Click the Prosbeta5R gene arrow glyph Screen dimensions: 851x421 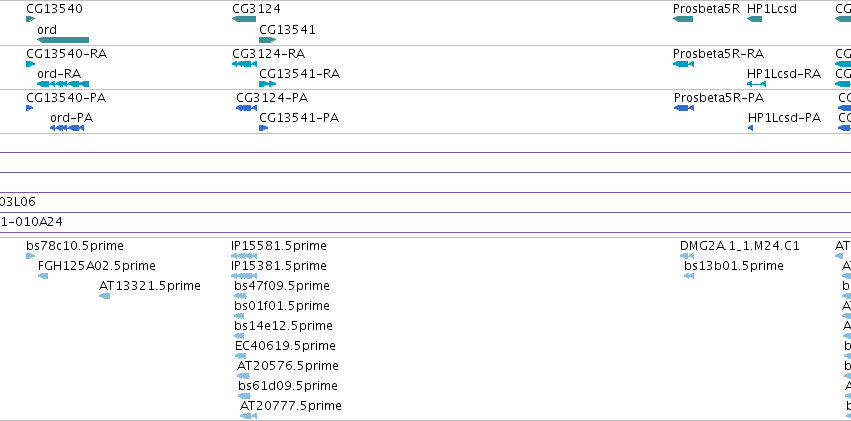(683, 19)
